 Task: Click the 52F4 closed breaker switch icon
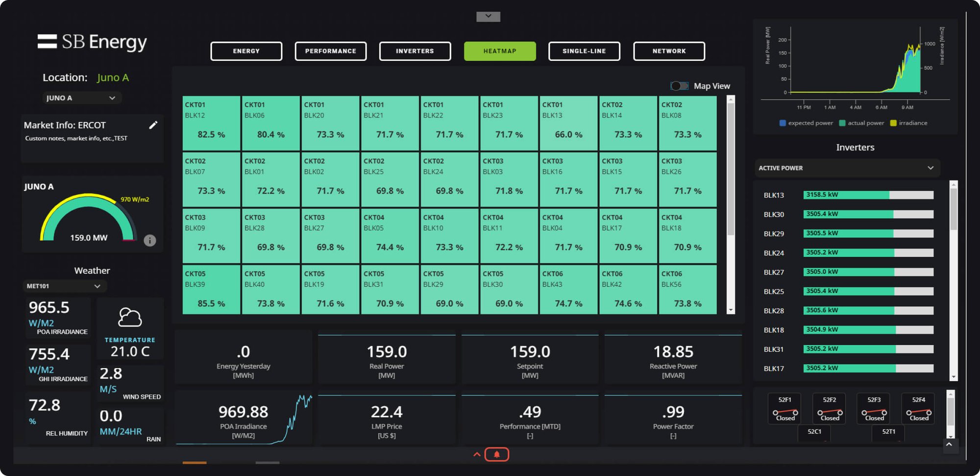pos(918,413)
